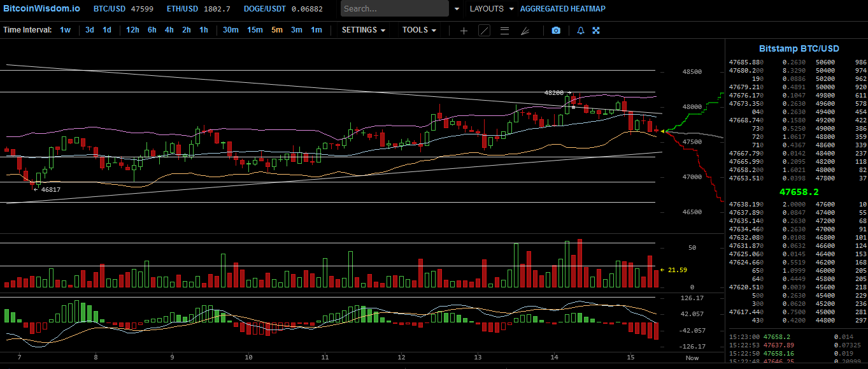Image resolution: width=868 pixels, height=369 pixels.
Task: Open the search dropdown arrow
Action: tap(457, 9)
